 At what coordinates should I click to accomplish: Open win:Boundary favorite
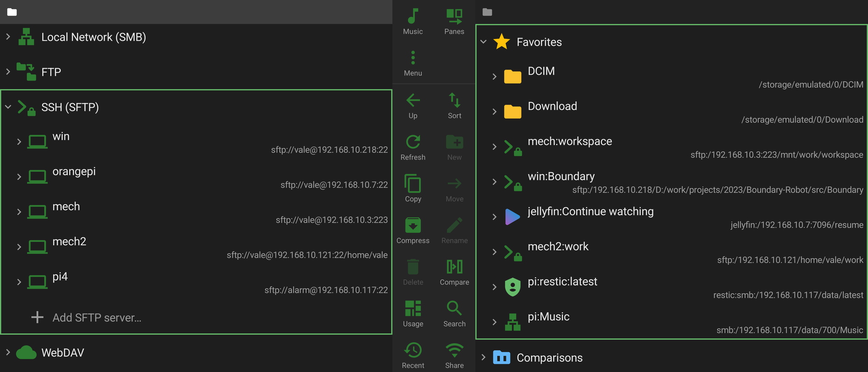click(672, 182)
